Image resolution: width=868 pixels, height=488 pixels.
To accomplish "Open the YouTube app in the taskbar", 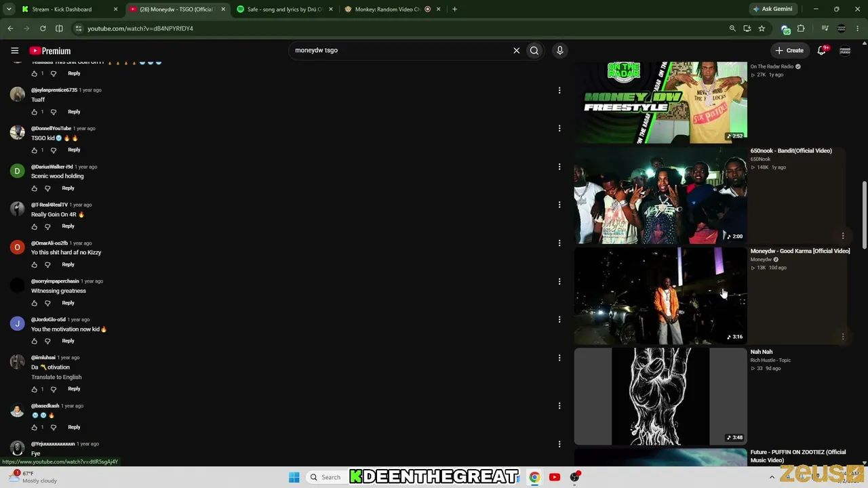I will click(555, 477).
